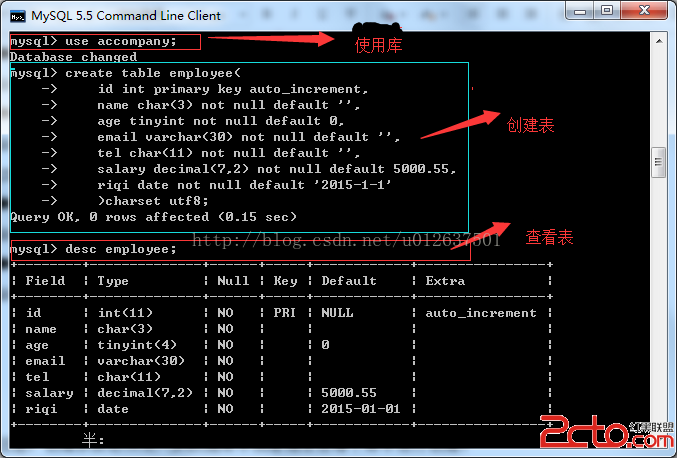The image size is (677, 458).
Task: Click the 'email' field cell in table
Action: click(45, 361)
